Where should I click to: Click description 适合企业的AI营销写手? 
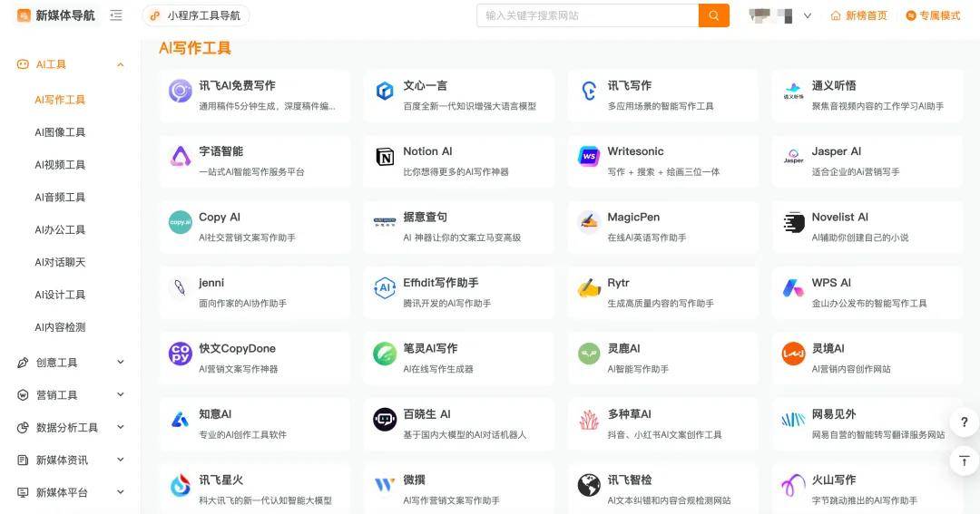(856, 171)
